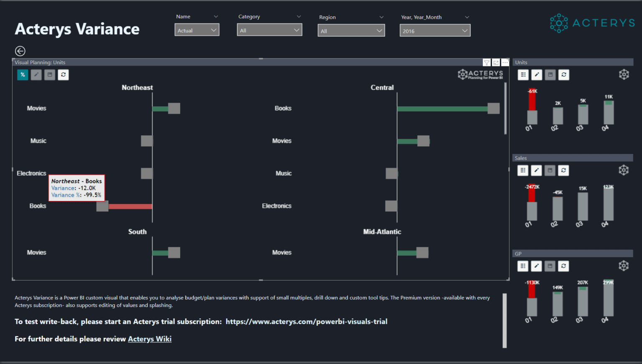The image size is (642, 364).
Task: Click the red variance bar for Northeast Books
Action: 130,206
